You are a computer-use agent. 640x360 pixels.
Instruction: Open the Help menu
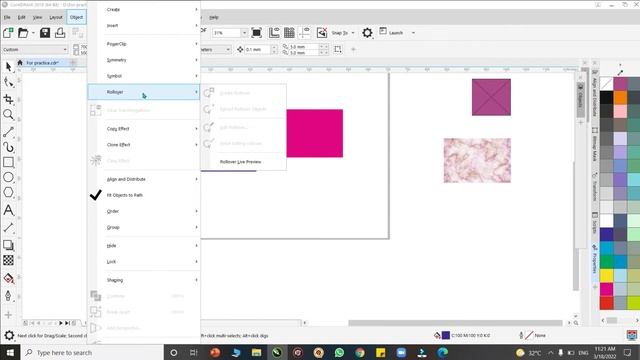[214, 17]
